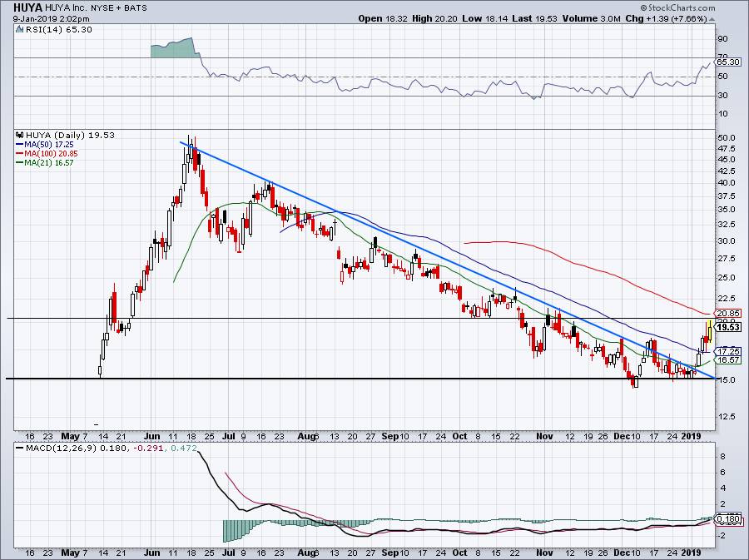The width and height of the screenshot is (749, 560).
Task: Click the date stamp 9-Jan-2019 2:02pm
Action: point(51,19)
